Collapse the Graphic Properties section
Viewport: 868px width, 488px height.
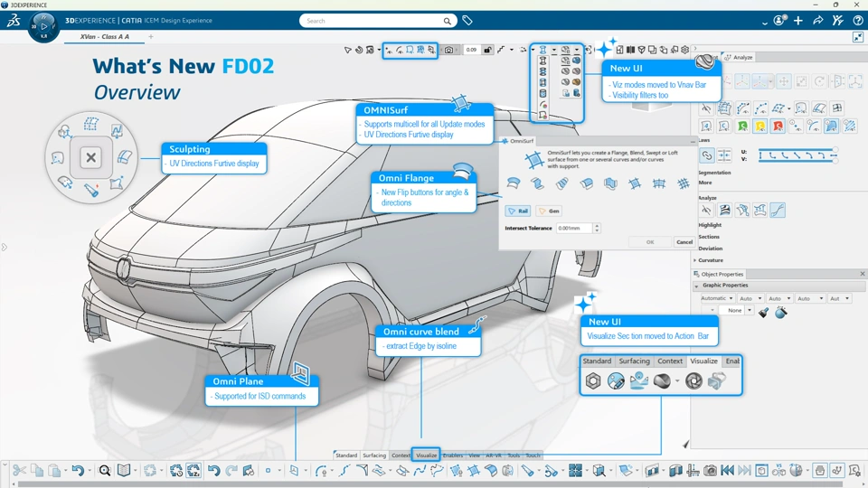pos(696,286)
